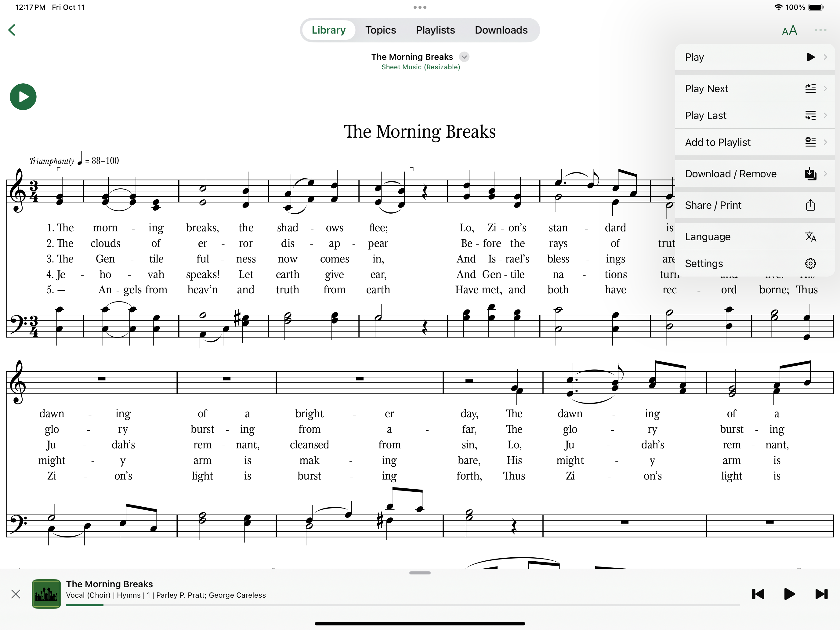
Task: Dismiss the mini player with X
Action: (16, 594)
